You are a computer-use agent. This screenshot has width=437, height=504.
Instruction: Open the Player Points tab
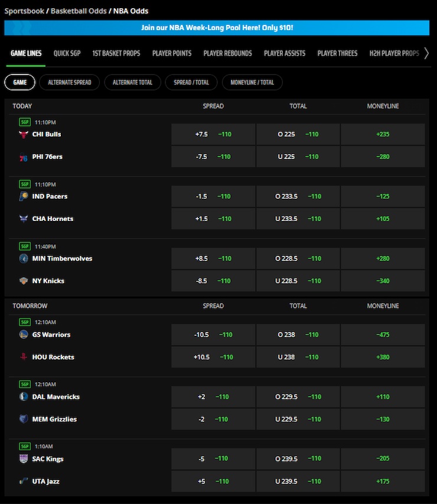click(x=172, y=53)
